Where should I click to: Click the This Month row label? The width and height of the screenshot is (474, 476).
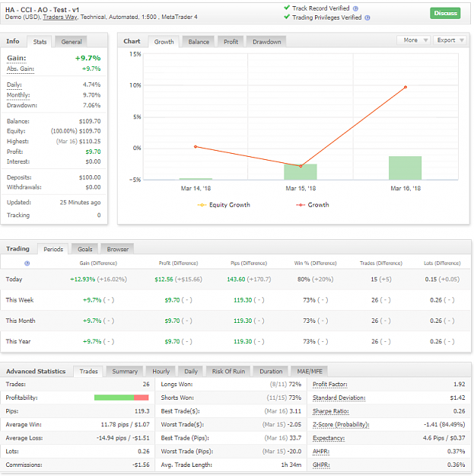click(21, 321)
